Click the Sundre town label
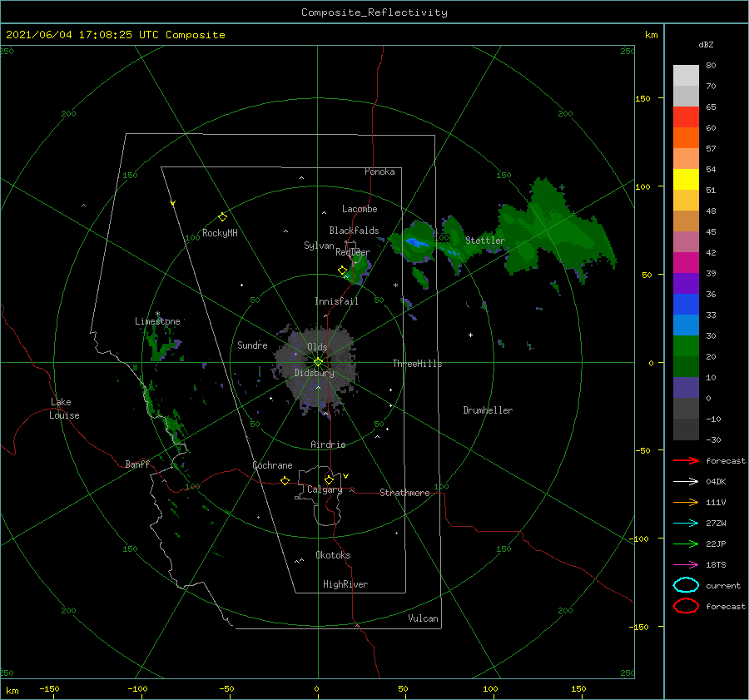Viewport: 749px width, 700px height. (252, 345)
